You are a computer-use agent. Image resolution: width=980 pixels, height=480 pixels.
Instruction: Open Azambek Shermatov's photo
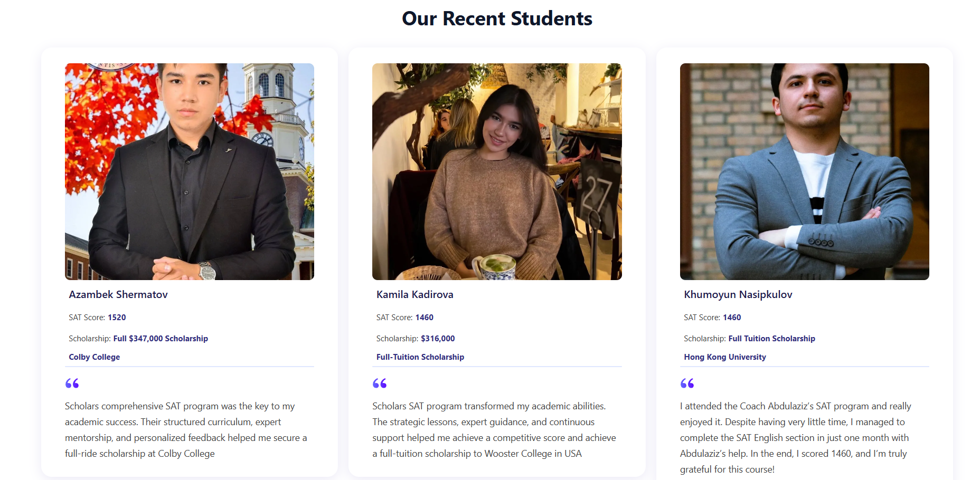pos(190,171)
